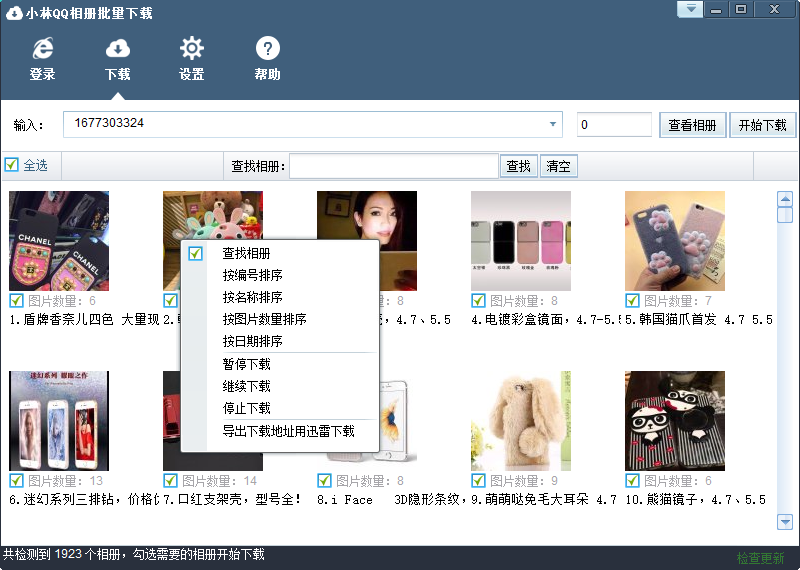Viewport: 800px width, 570px height.
Task: Open the 登录 login icon
Action: (42, 58)
